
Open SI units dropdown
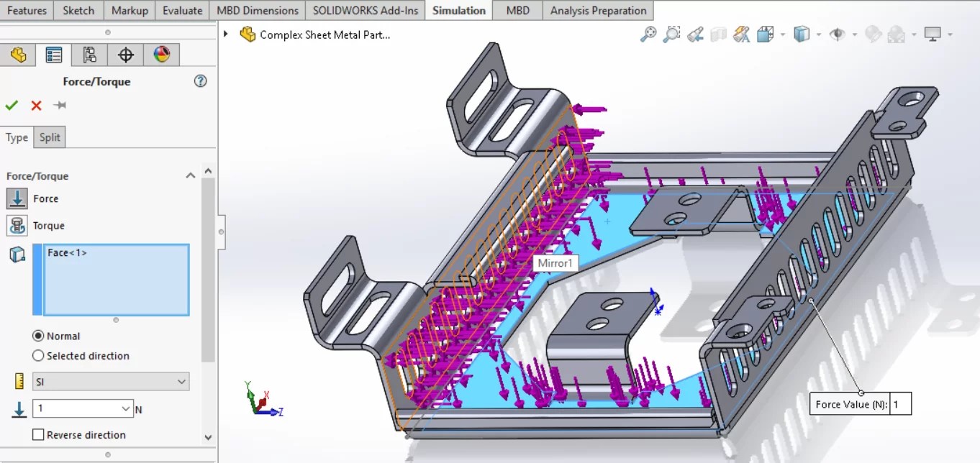[x=111, y=382]
